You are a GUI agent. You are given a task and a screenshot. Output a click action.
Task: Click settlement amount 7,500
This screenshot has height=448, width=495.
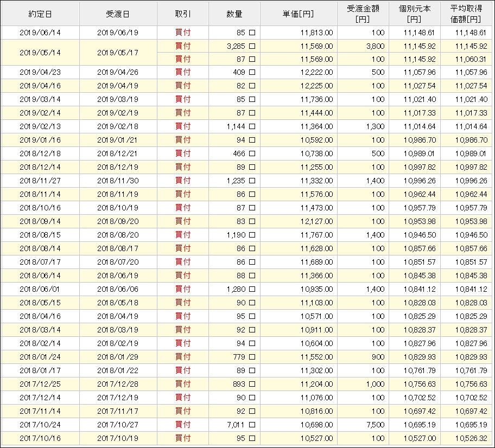(376, 425)
